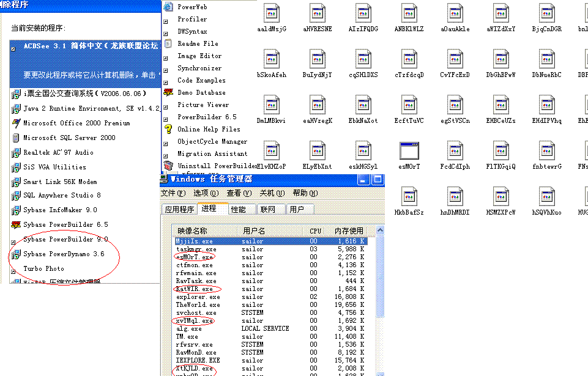This screenshot has width=588, height=376.
Task: Select the aOauAkle file icon
Action: (x=455, y=13)
